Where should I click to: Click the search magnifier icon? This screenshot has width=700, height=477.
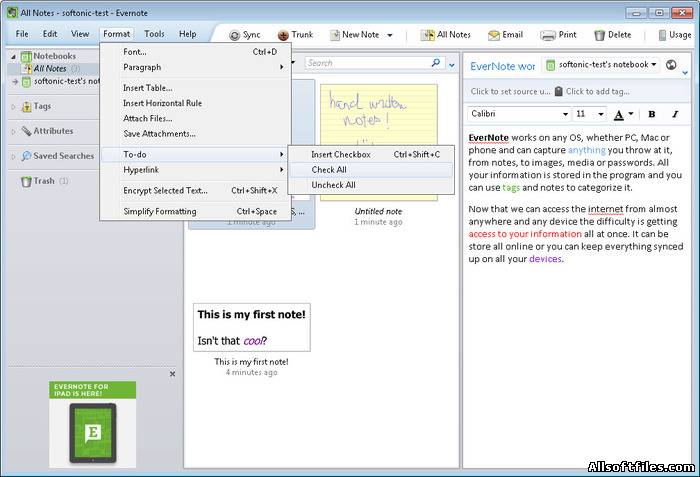point(436,63)
